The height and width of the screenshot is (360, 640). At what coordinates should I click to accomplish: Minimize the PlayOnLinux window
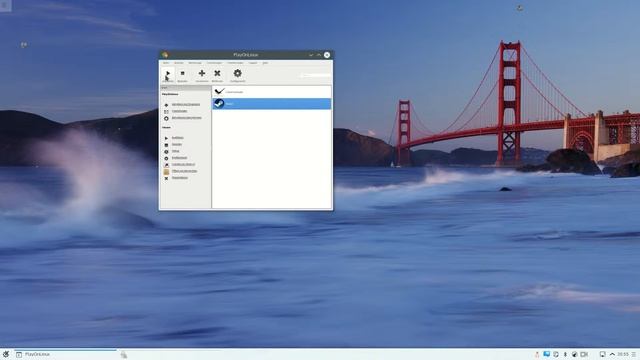(311, 55)
